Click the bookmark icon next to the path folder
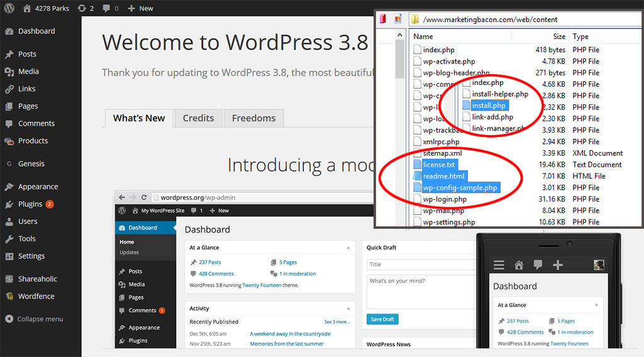The image size is (644, 357). [397, 19]
